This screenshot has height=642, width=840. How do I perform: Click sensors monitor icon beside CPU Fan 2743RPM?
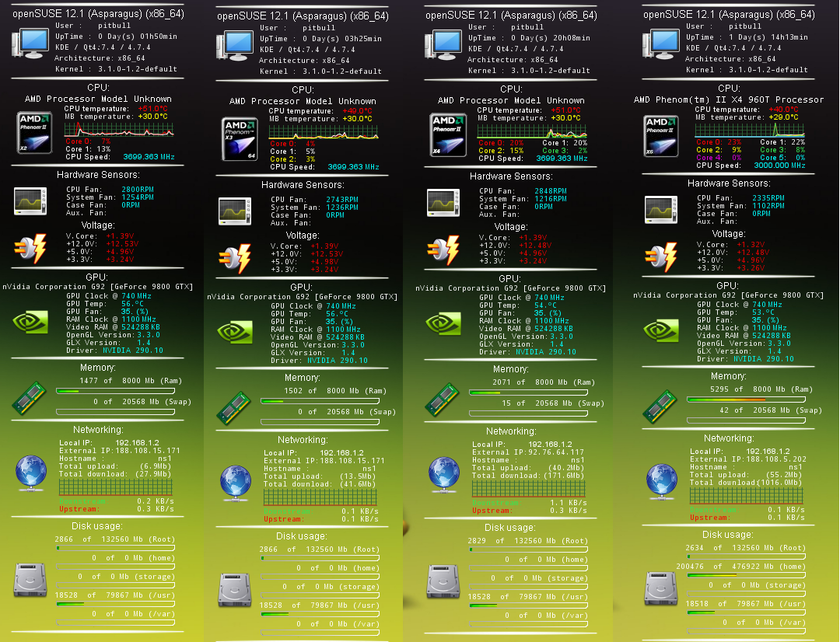click(235, 211)
